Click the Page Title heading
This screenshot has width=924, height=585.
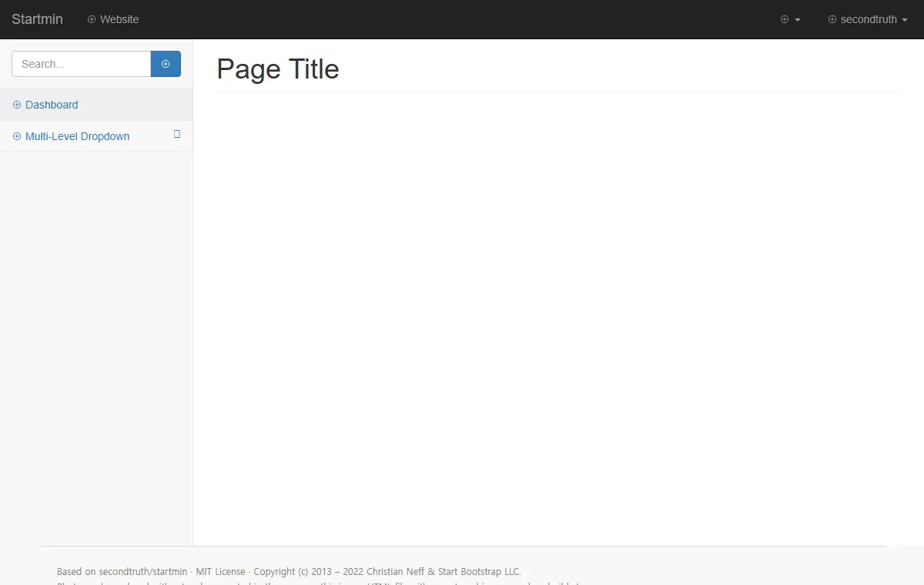click(278, 69)
